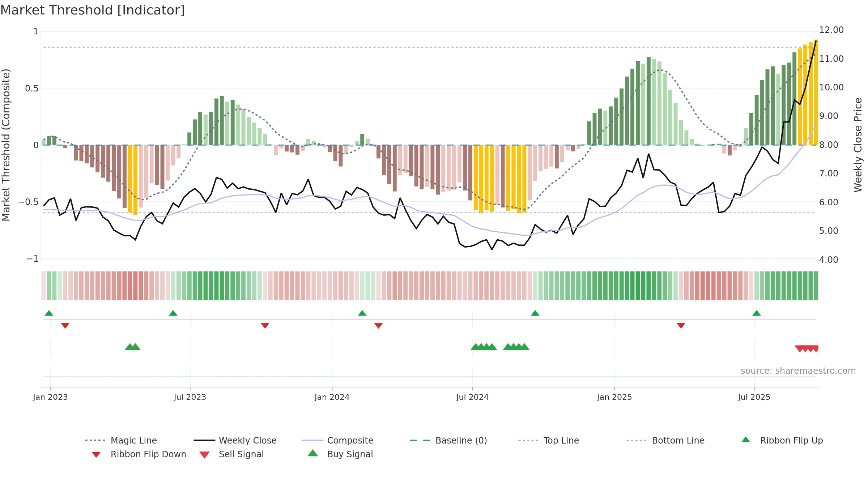Click the chart title Market Threshold [Indicator]
The height and width of the screenshot is (488, 868).
coord(93,10)
